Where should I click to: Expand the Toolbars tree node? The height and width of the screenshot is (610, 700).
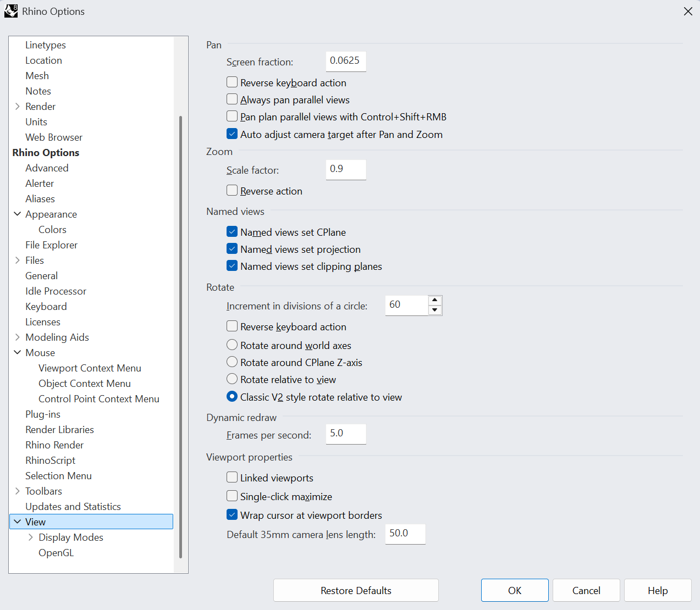tap(18, 491)
